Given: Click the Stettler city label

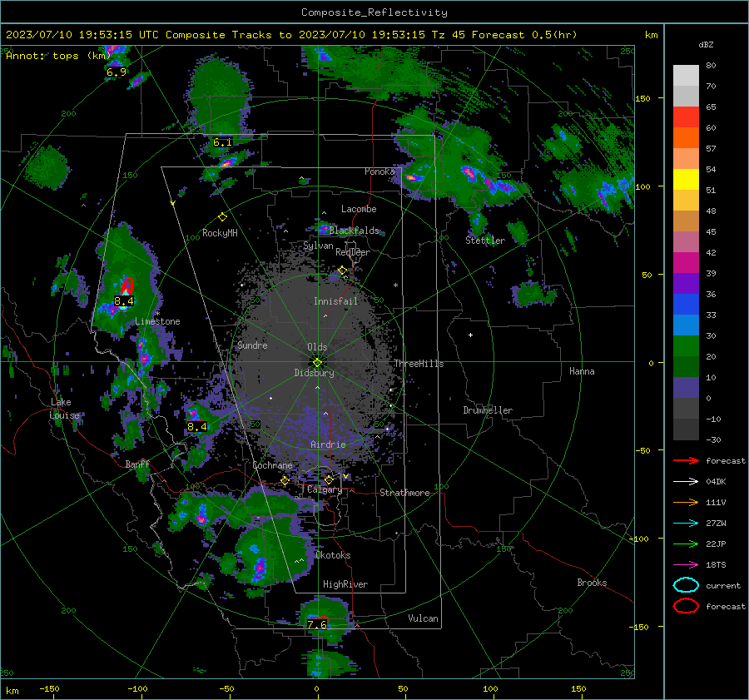Looking at the screenshot, I should (485, 241).
